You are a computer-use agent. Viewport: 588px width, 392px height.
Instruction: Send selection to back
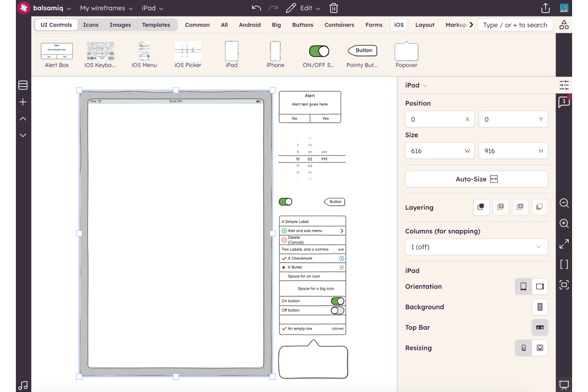pyautogui.click(x=539, y=207)
